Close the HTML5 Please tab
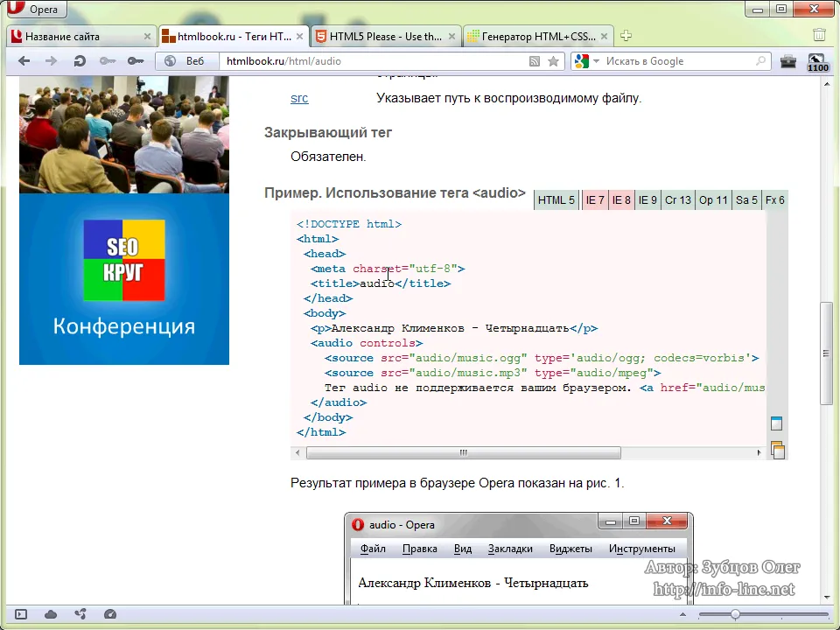840x630 pixels. pos(451,37)
